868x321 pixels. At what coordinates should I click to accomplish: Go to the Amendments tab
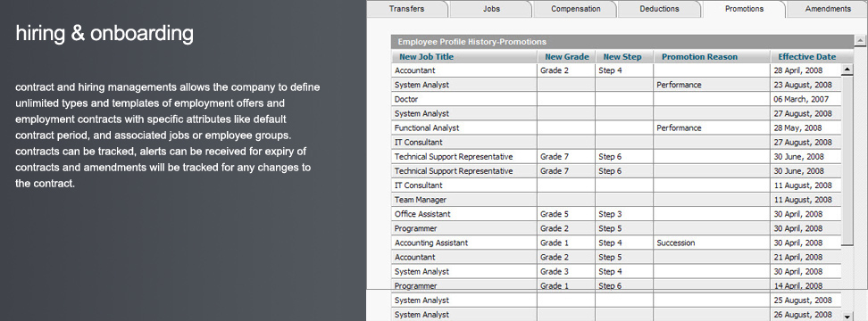click(x=828, y=9)
